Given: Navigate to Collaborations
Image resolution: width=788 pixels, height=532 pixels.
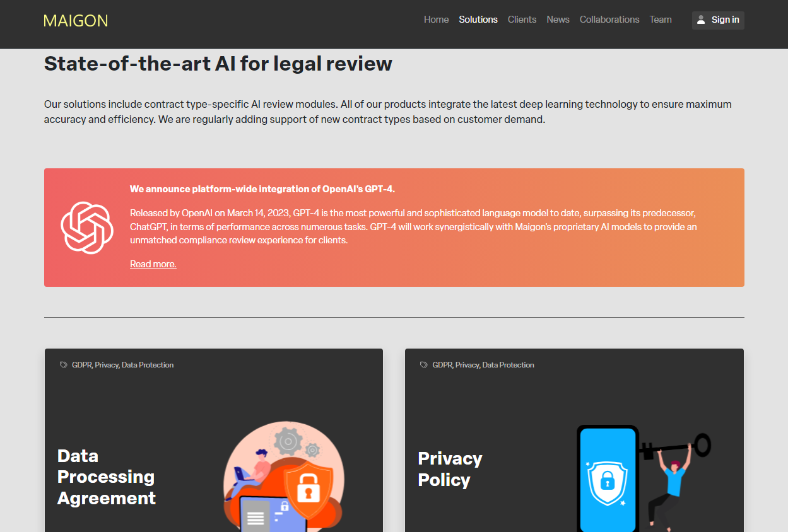Looking at the screenshot, I should pos(609,20).
